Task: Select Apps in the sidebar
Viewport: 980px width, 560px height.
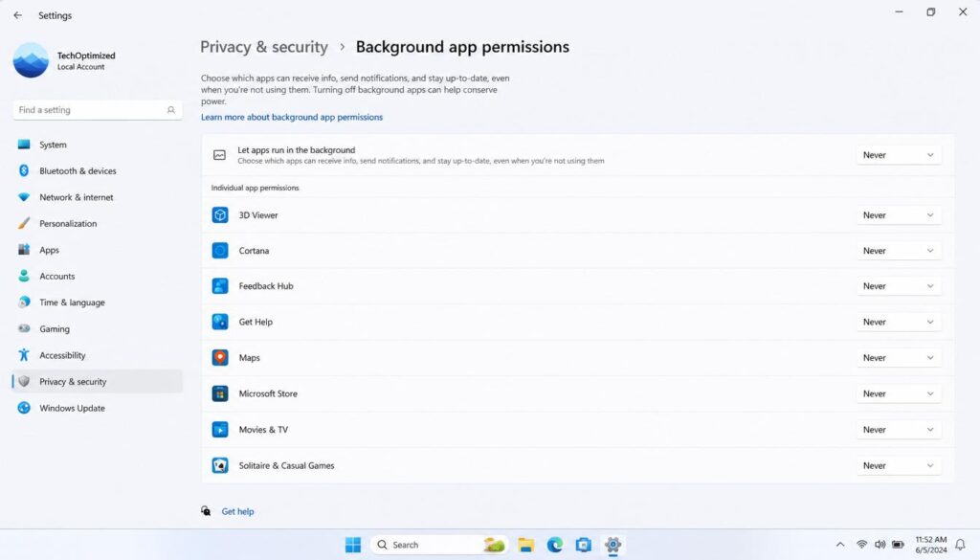Action: [97, 250]
